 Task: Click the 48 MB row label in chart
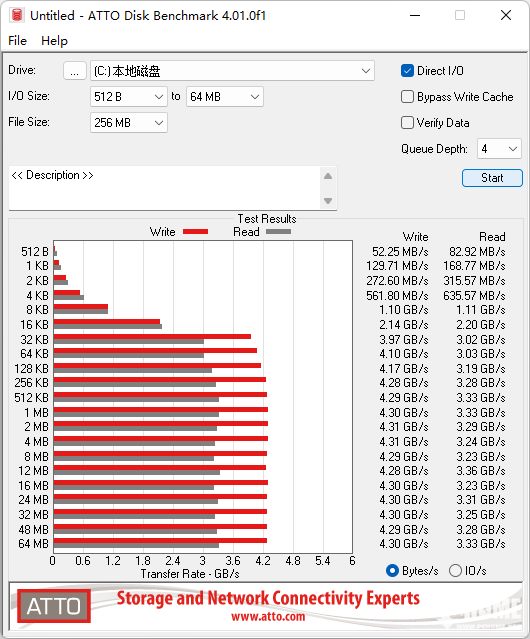[33, 529]
